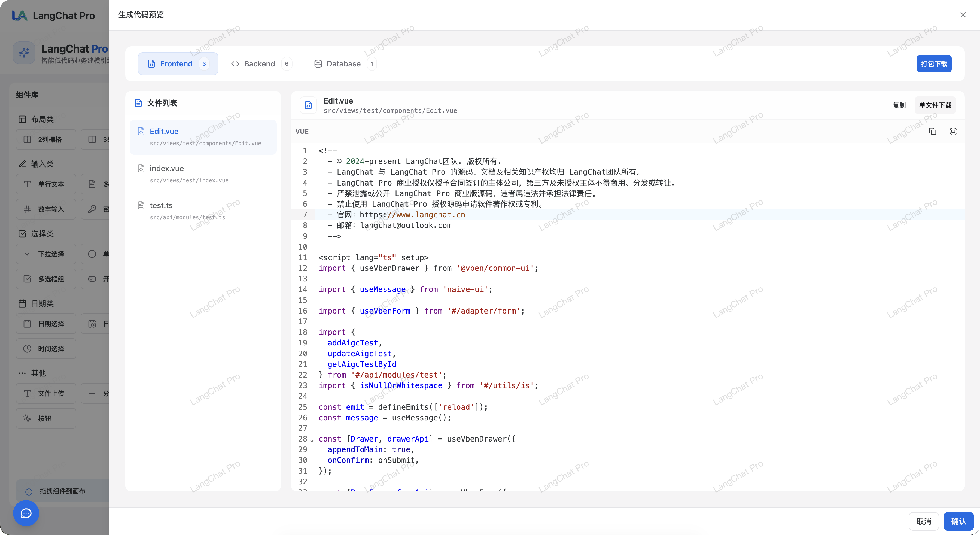980x535 pixels.
Task: Click the 打包下载 button
Action: click(934, 63)
